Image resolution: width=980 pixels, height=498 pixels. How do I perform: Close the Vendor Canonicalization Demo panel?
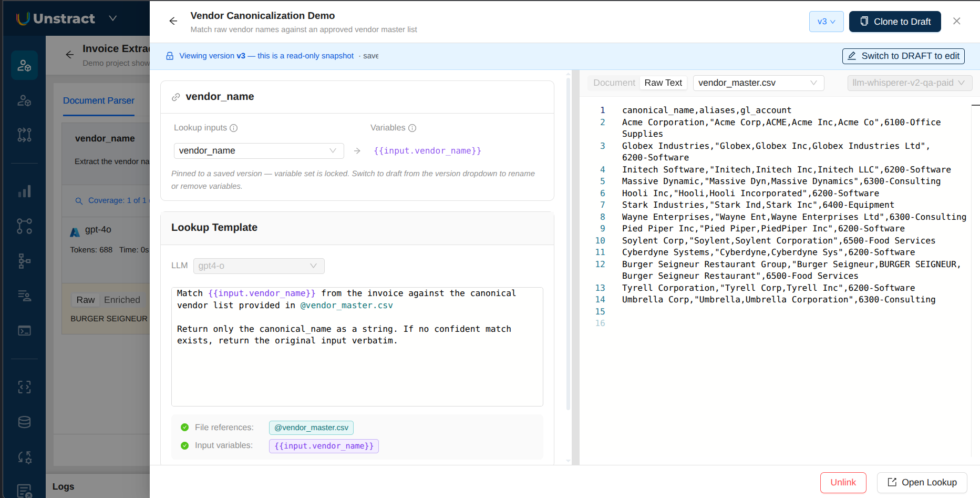pos(957,21)
